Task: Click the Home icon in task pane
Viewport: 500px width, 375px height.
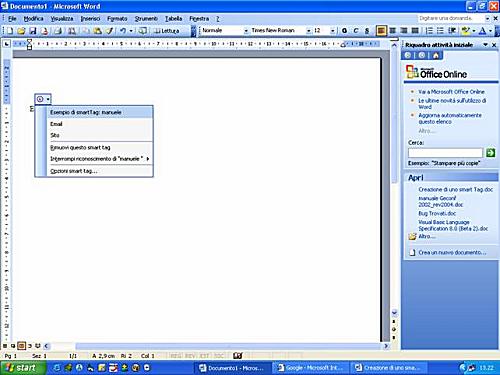Action: [x=436, y=55]
